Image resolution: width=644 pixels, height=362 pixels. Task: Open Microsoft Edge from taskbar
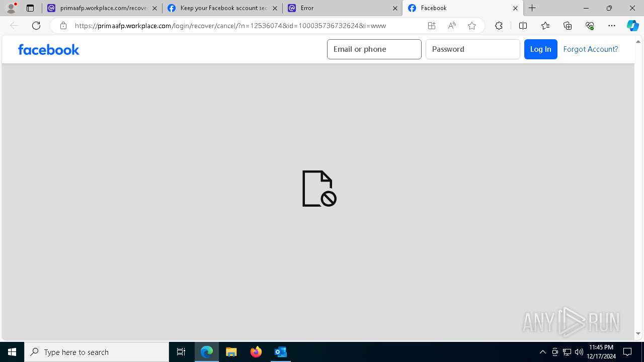click(207, 352)
